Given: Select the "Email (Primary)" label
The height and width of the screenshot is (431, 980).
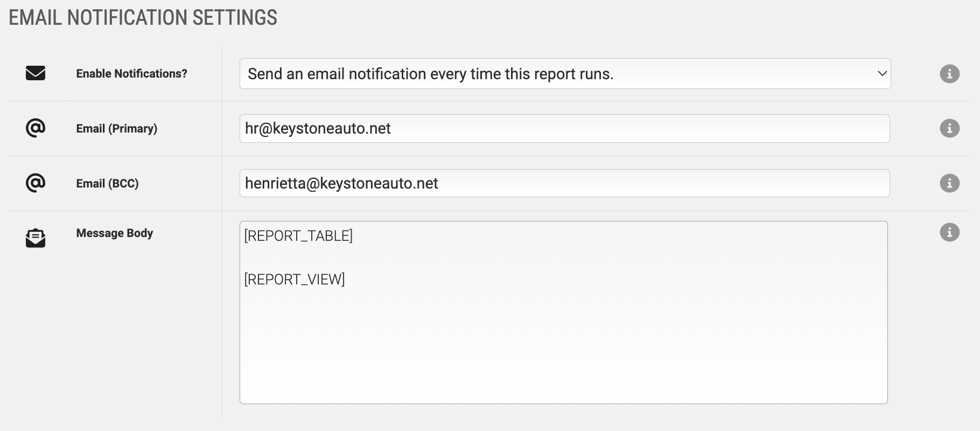Looking at the screenshot, I should tap(116, 129).
